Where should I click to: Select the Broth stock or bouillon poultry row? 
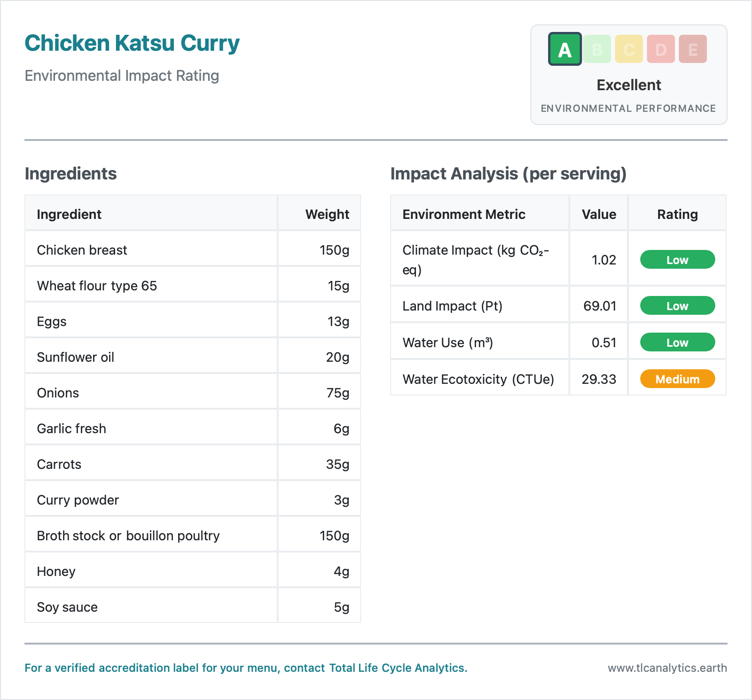(128, 536)
